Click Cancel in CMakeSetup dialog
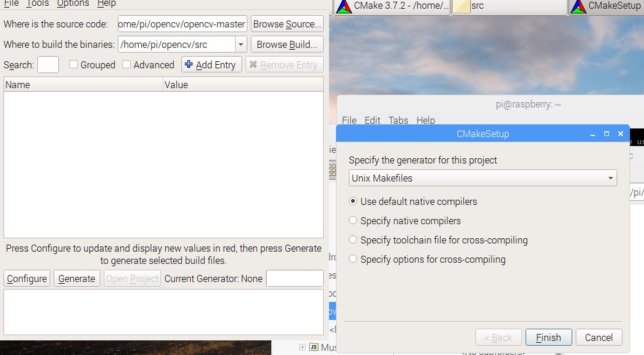 [599, 337]
